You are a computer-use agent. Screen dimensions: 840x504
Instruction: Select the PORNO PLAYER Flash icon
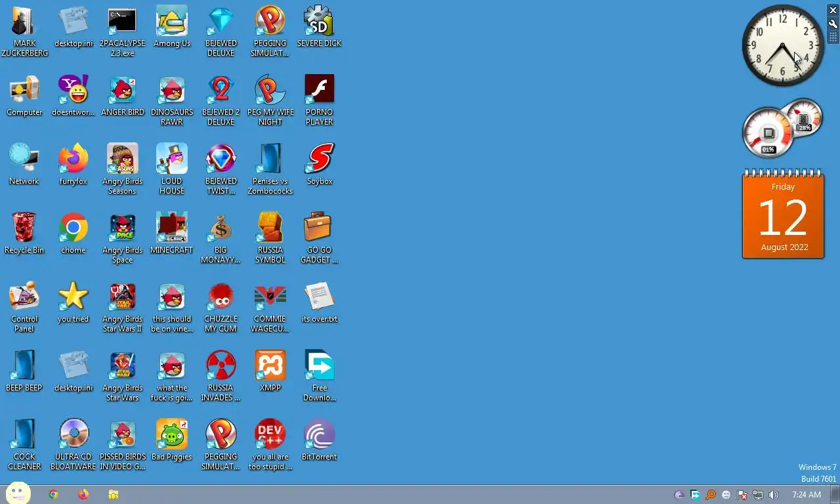(320, 100)
